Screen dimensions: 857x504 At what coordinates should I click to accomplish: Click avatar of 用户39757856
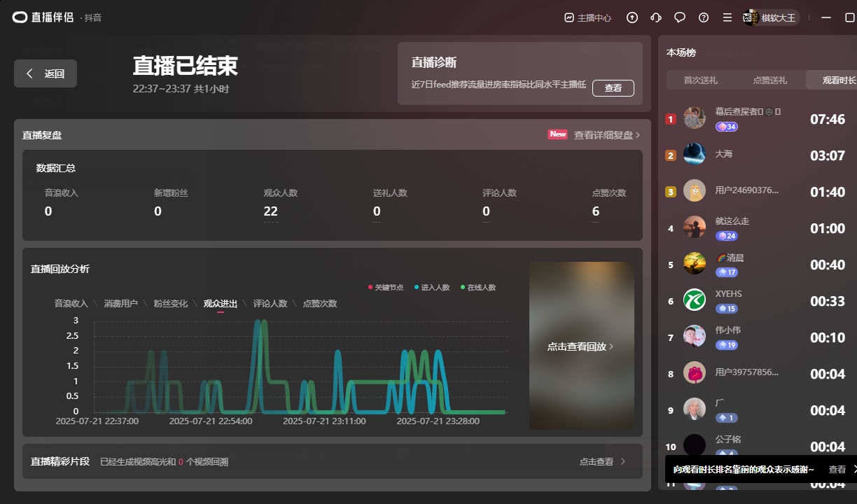pyautogui.click(x=695, y=373)
